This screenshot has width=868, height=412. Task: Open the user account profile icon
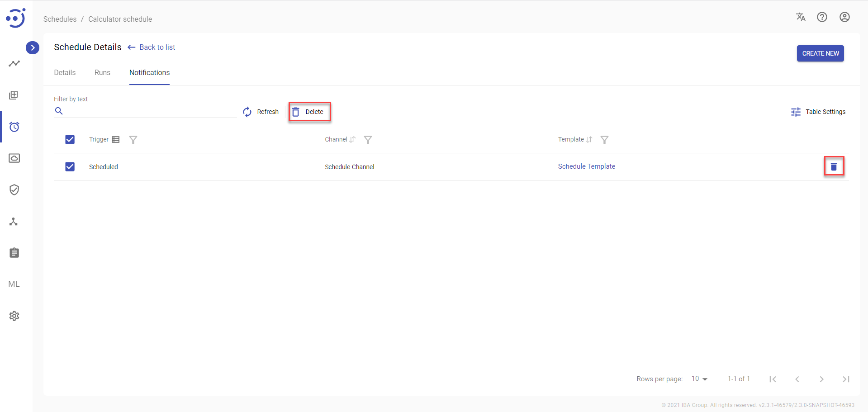click(x=844, y=17)
